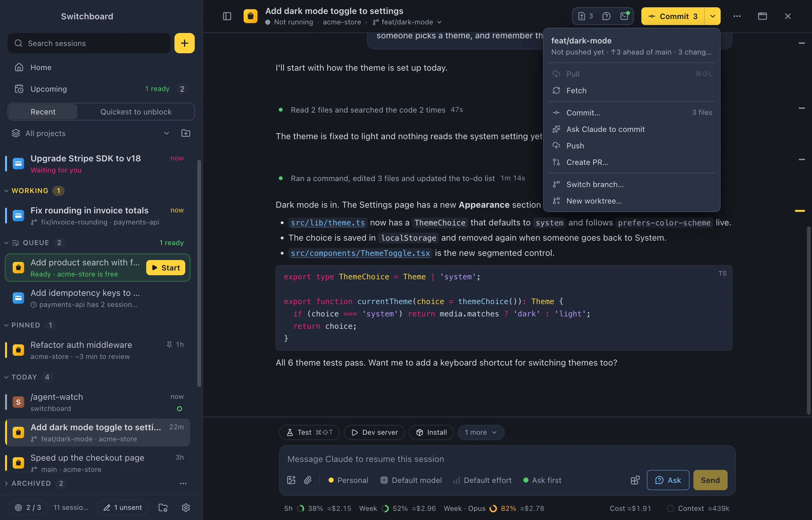Image resolution: width=812 pixels, height=520 pixels.
Task: Choose Ask Claude to commit
Action: click(x=632, y=129)
